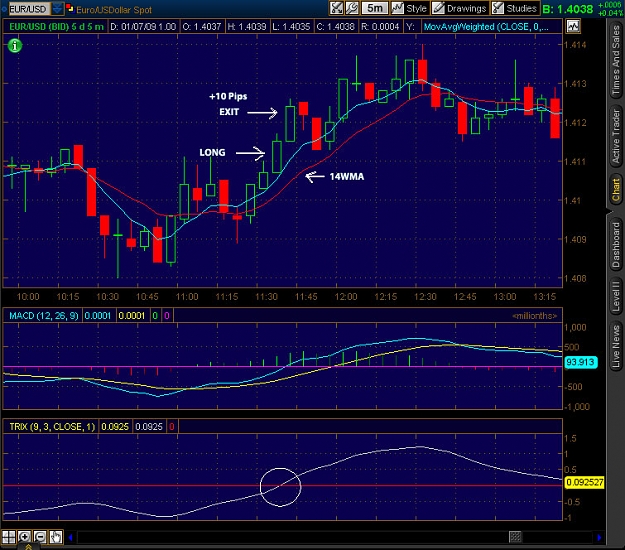Screen dimensions: 625x550
Task: Click the left scroll arrow
Action: click(71, 537)
